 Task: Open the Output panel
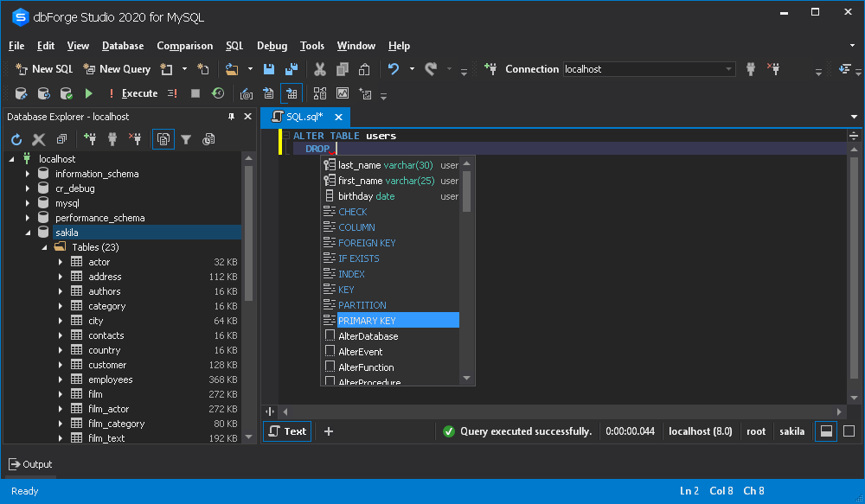pos(30,464)
